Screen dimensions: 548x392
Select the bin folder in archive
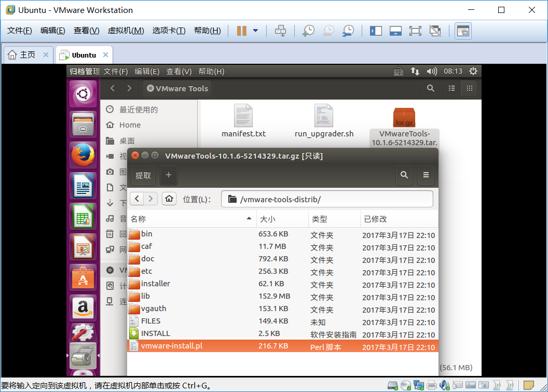click(282, 234)
